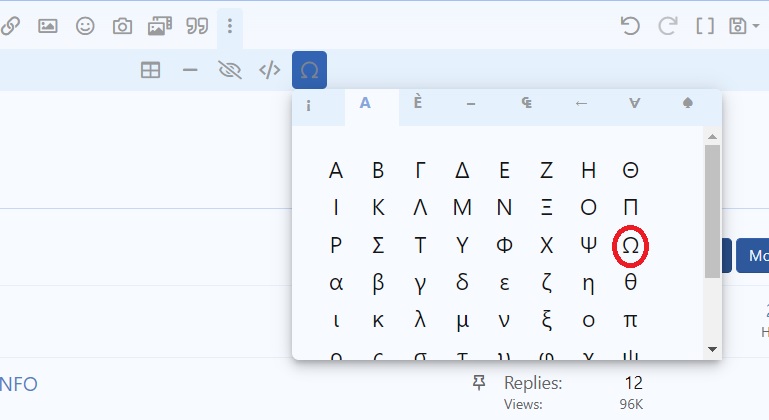Insert a quote block
Image resolution: width=769 pixels, height=420 pixels.
point(197,27)
